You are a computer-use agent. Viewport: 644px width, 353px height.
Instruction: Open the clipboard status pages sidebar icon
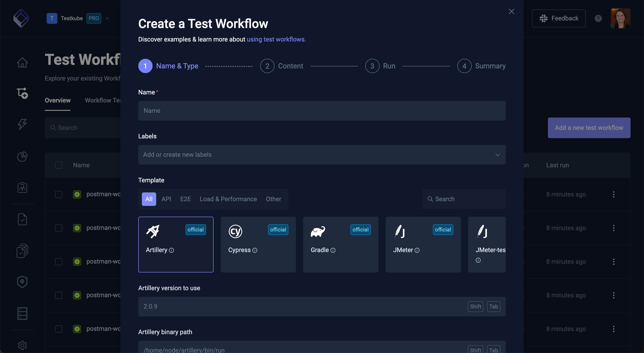[x=22, y=187]
